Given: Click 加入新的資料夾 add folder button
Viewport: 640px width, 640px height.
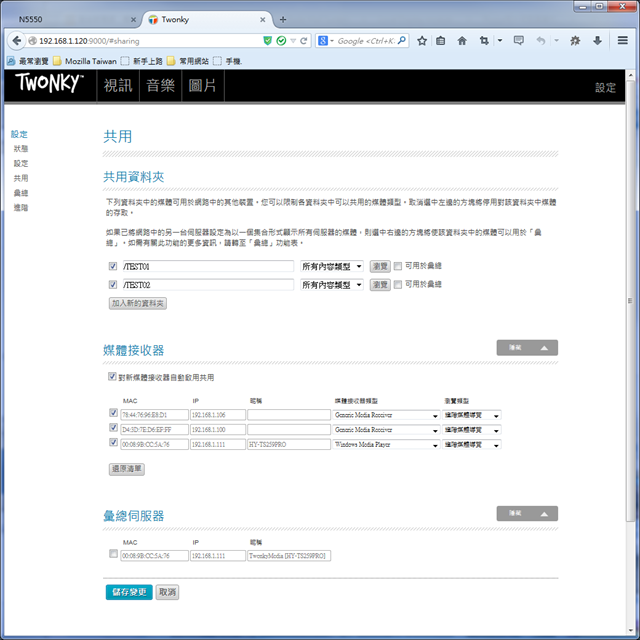Looking at the screenshot, I should [x=138, y=303].
